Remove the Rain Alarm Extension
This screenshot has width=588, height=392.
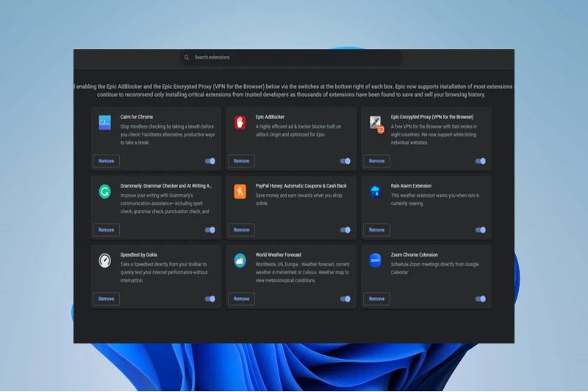tap(376, 230)
